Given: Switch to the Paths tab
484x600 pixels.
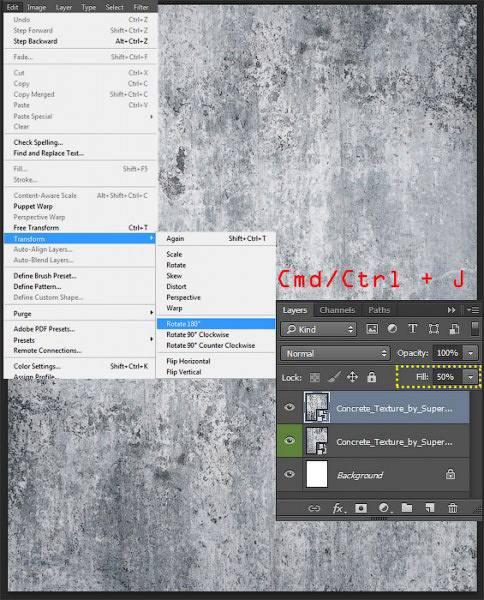Looking at the screenshot, I should click(x=379, y=310).
